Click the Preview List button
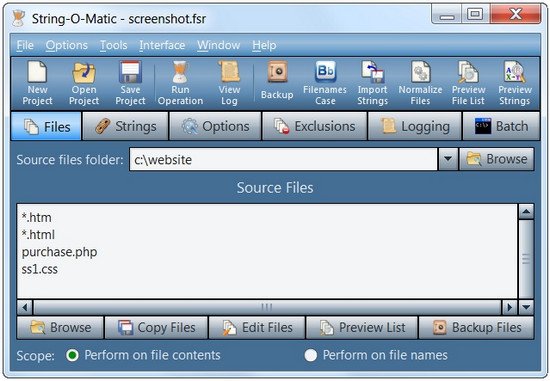The width and height of the screenshot is (550, 381). (362, 328)
